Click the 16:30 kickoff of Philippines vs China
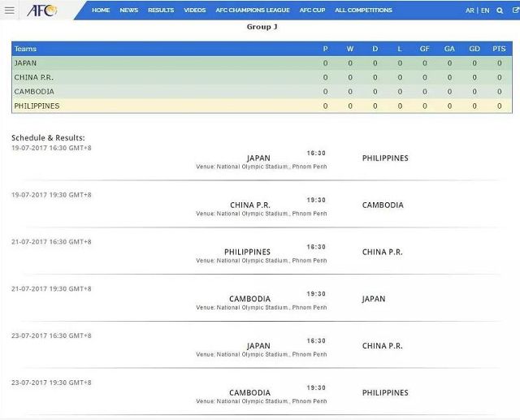520x420 pixels. (x=316, y=247)
